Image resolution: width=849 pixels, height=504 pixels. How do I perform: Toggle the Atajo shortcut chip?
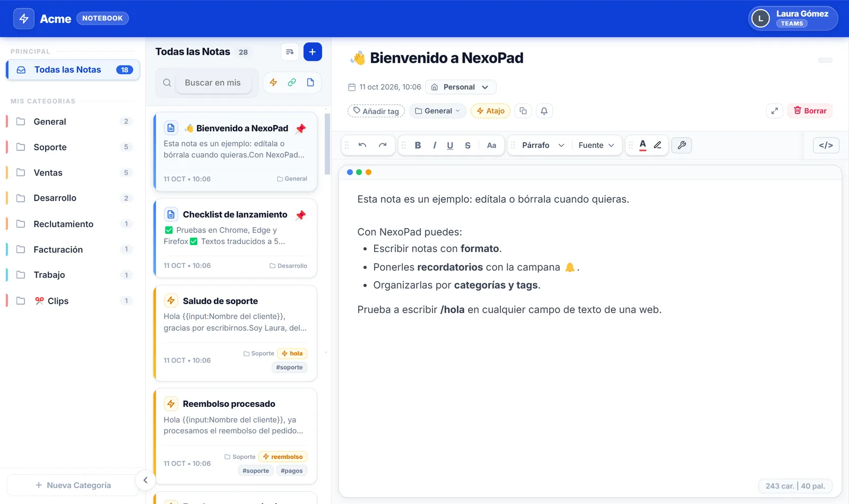click(x=490, y=111)
